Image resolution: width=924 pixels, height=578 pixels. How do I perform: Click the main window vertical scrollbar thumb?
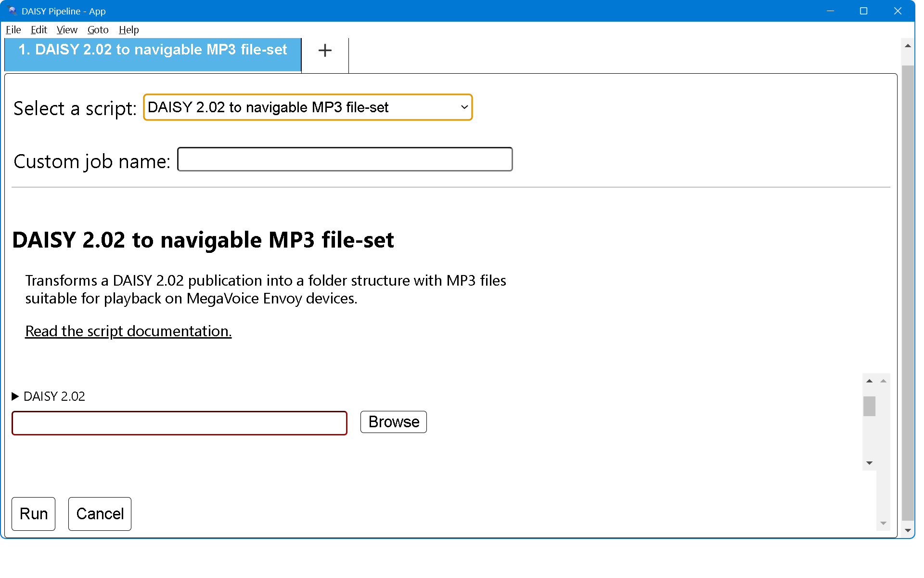(x=908, y=293)
